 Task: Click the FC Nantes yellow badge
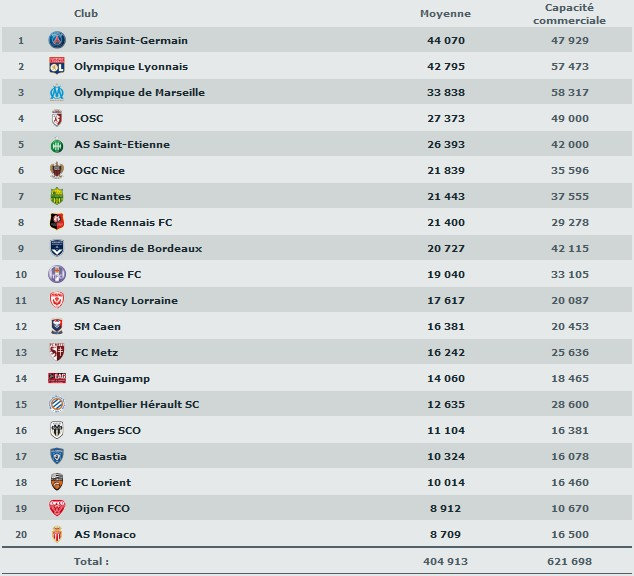click(x=56, y=197)
